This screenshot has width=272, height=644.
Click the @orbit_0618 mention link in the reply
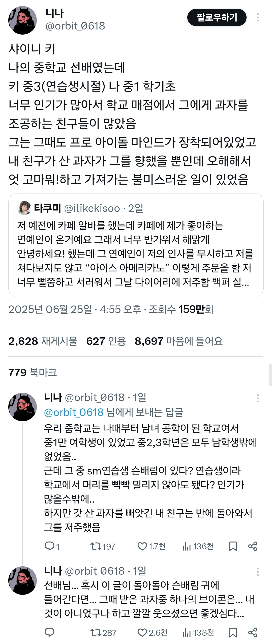click(74, 412)
